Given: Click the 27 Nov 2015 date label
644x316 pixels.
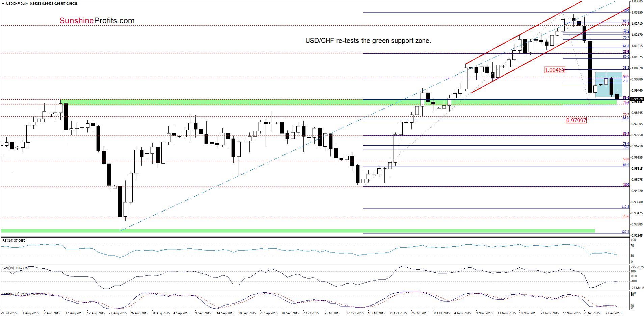Looking at the screenshot, I should (571, 313).
